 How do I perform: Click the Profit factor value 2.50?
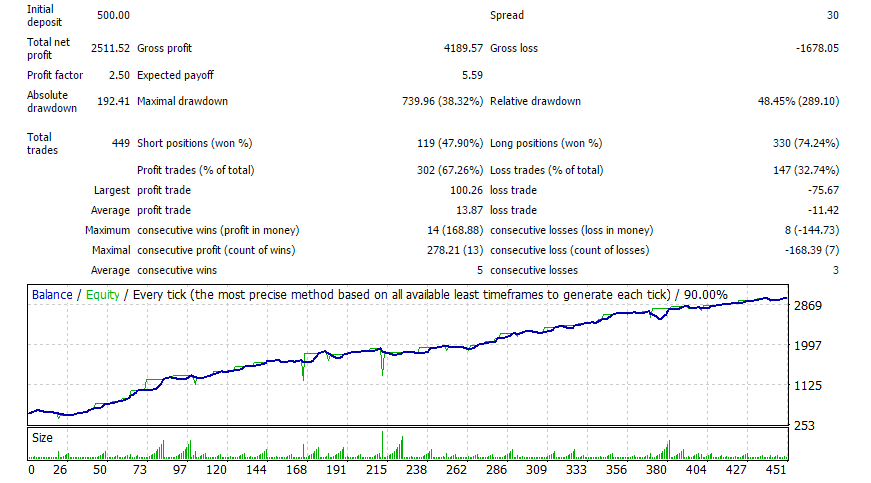119,75
